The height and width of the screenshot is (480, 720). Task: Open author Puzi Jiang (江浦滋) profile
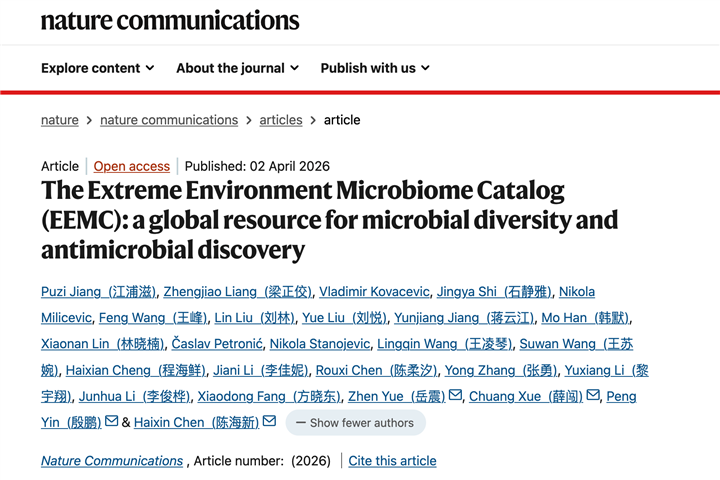[x=99, y=292]
